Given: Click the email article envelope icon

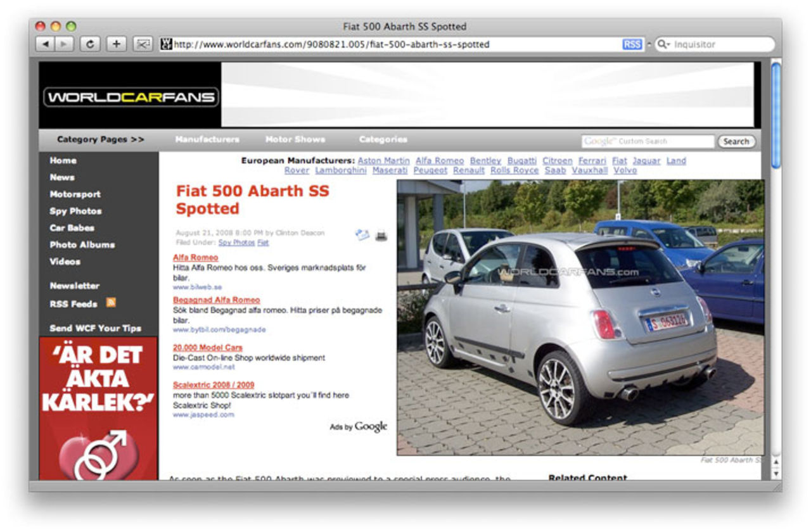Looking at the screenshot, I should (x=362, y=235).
